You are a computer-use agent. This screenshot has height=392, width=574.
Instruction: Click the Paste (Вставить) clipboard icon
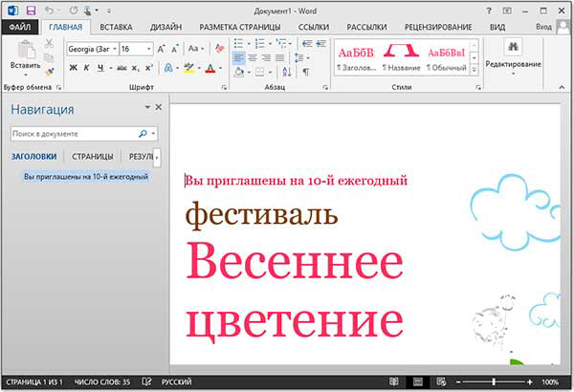click(x=25, y=52)
